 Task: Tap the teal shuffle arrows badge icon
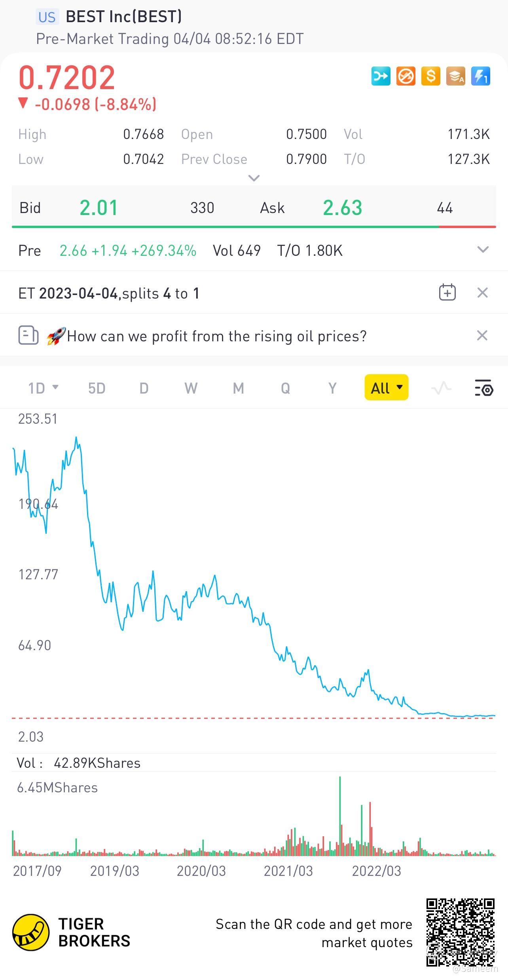(381, 76)
